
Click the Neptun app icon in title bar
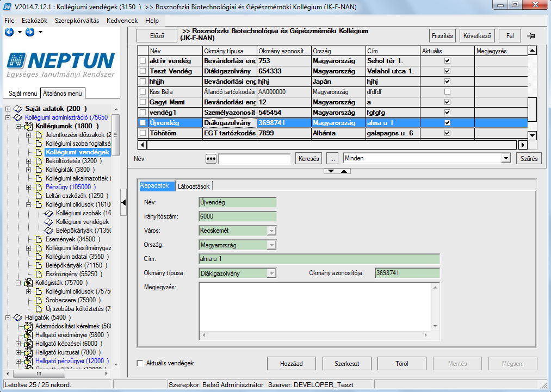coord(8,7)
